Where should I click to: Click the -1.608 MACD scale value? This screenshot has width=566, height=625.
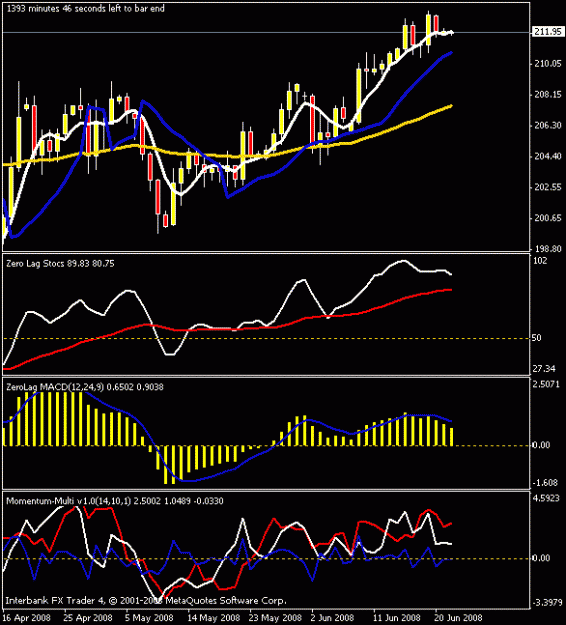coord(544,483)
